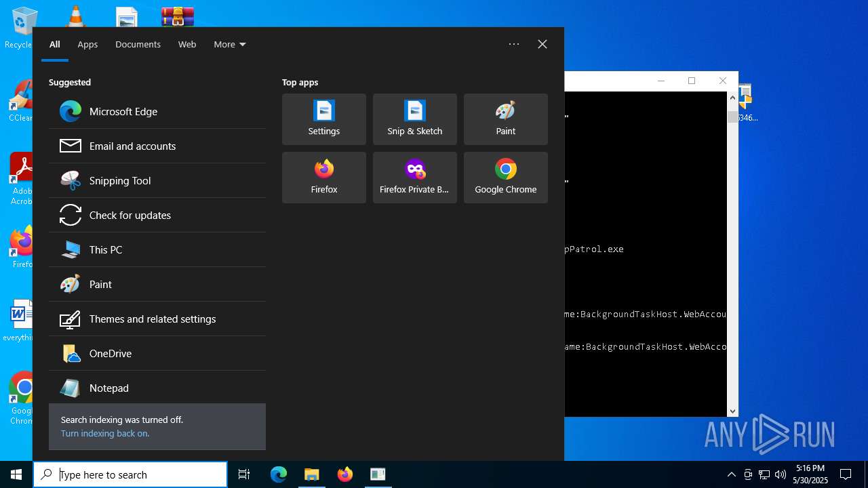The image size is (868, 488).
Task: Open the Action Center notifications
Action: point(846,474)
